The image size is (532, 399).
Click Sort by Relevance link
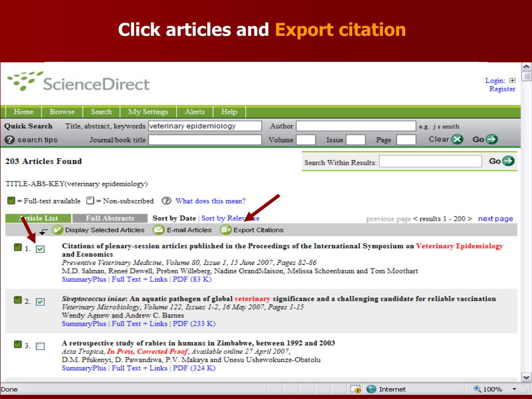pyautogui.click(x=230, y=218)
